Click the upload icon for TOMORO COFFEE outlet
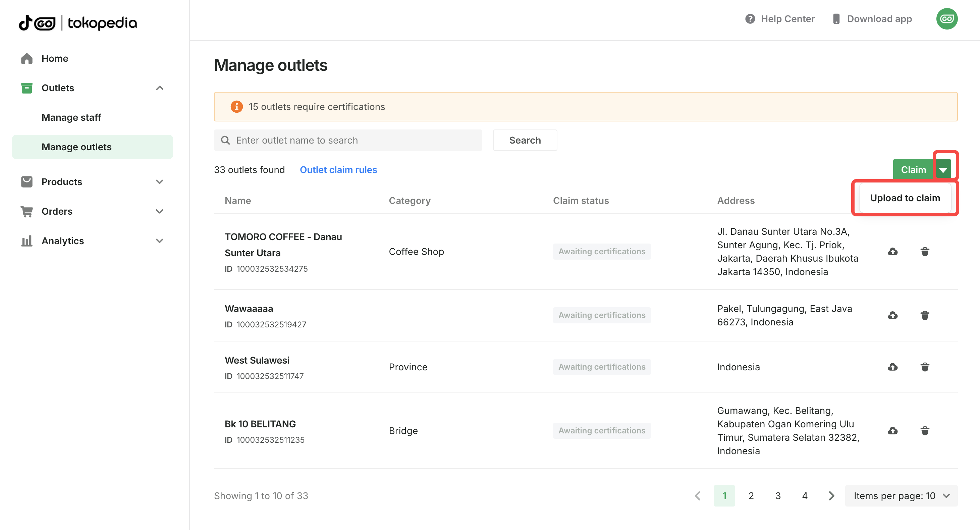This screenshot has width=980, height=530. click(x=892, y=252)
